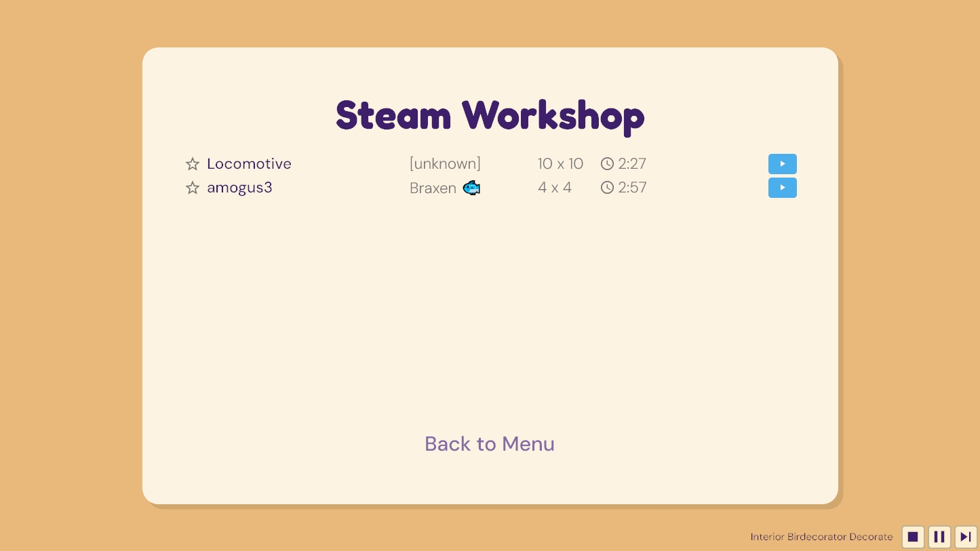The image size is (980, 551).
Task: Select the amogus3 level name
Action: (239, 188)
